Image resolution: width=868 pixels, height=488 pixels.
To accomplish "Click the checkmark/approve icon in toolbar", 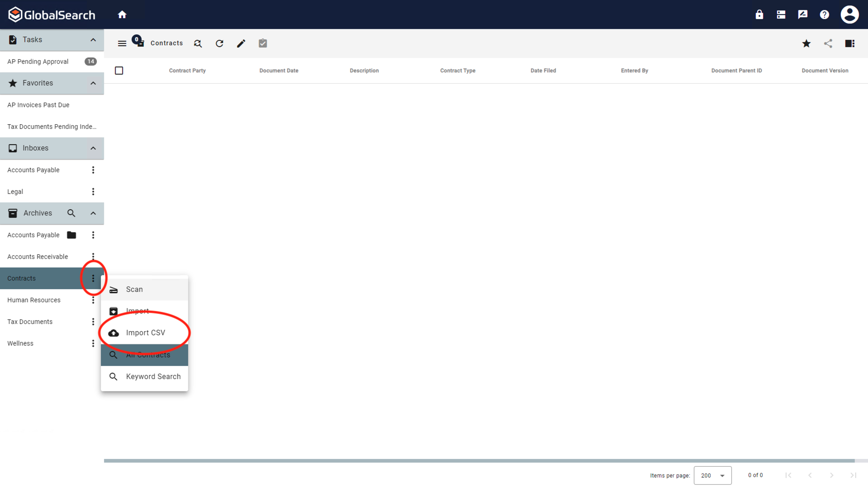I will pos(262,43).
